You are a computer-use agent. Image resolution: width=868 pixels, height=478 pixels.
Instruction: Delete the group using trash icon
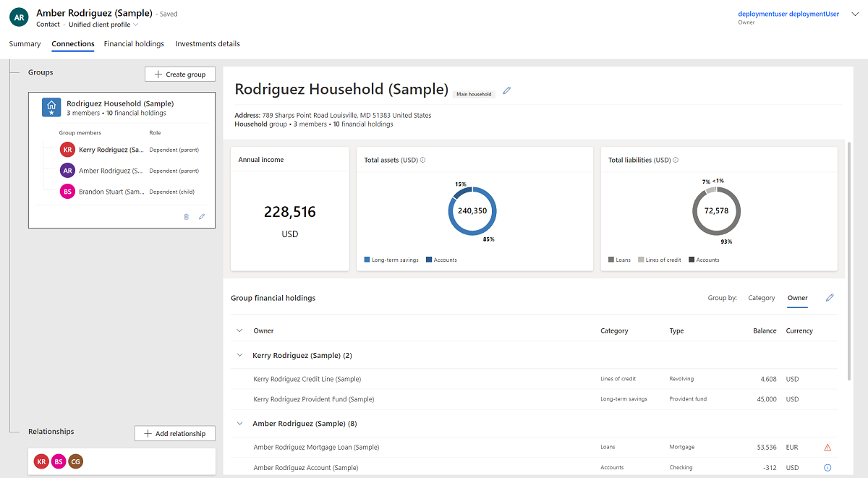[x=186, y=216]
